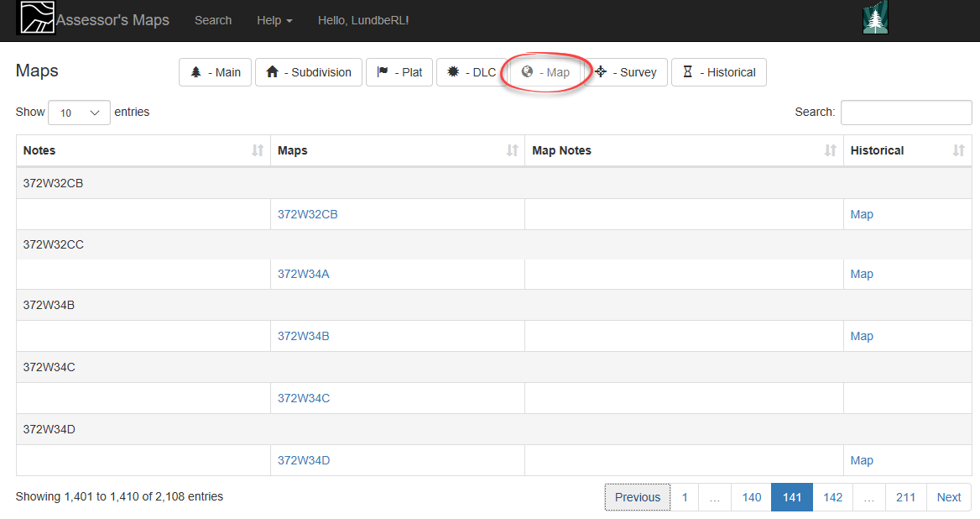This screenshot has width=980, height=519.
Task: Open map link 372W34C
Action: pos(304,398)
